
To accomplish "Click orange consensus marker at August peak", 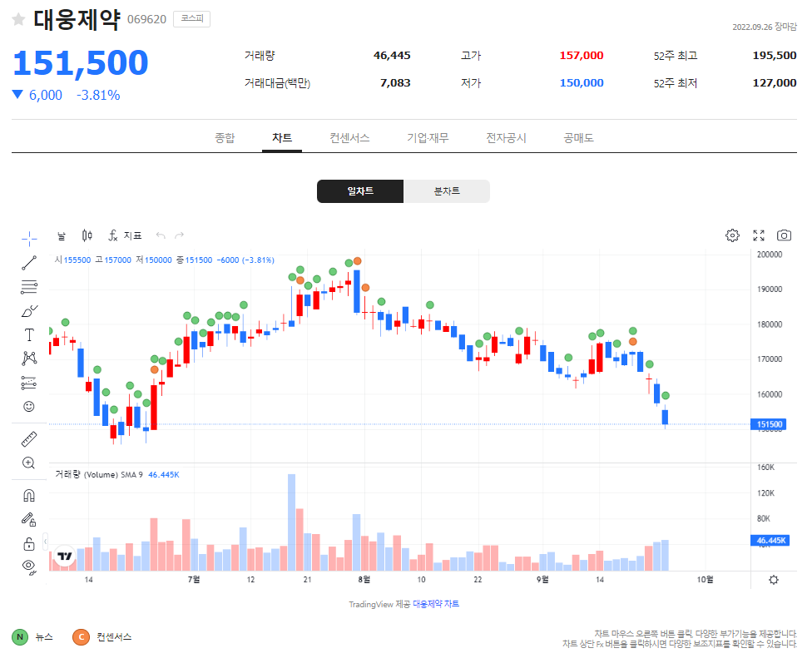I will pyautogui.click(x=357, y=261).
